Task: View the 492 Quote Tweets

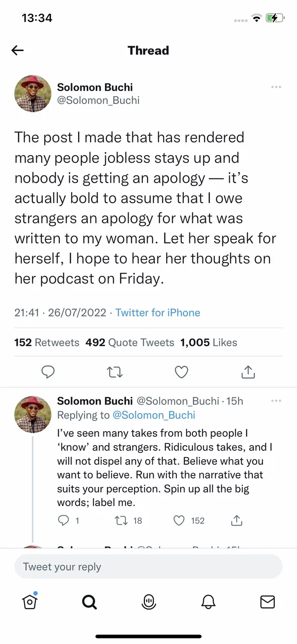Action: click(x=130, y=342)
